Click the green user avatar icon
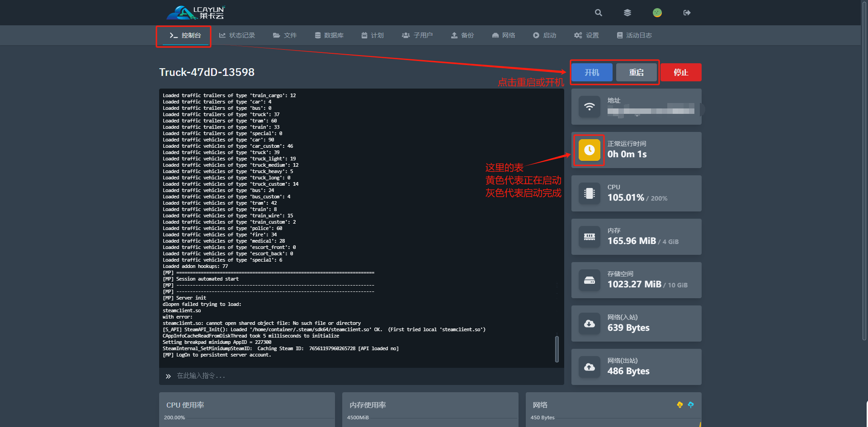The height and width of the screenshot is (427, 868). point(657,13)
